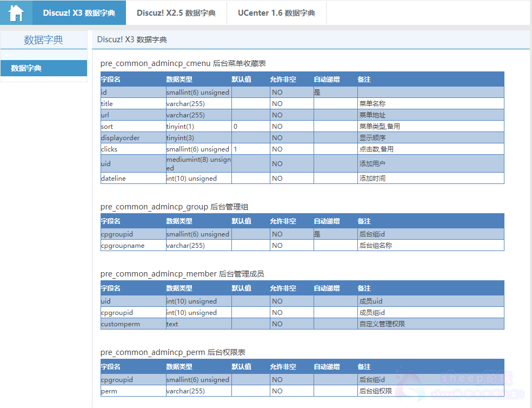
Task: Click the 添加时间 remark cell
Action: (x=431, y=179)
